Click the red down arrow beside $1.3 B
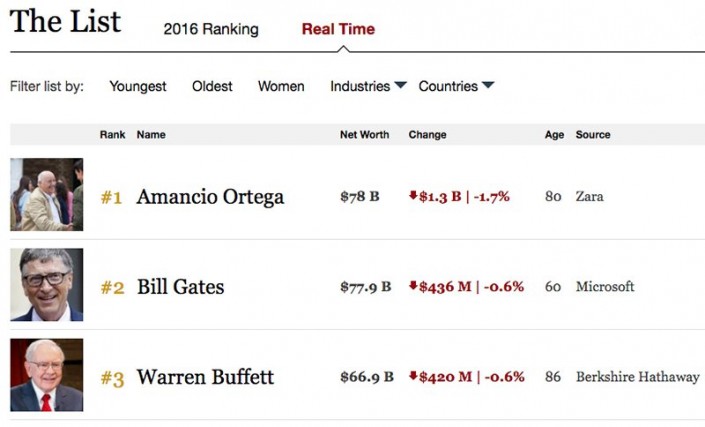 click(412, 196)
